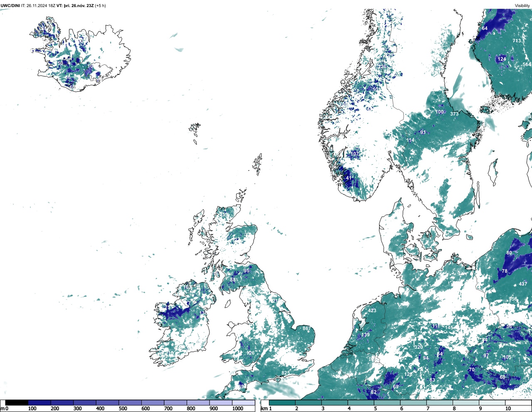This screenshot has width=532, height=412.
Task: Click the '825' value over southern England
Action: click(286, 373)
